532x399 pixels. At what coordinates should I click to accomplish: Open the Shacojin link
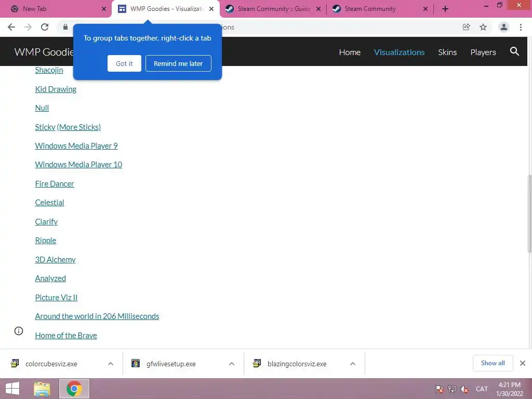point(49,70)
